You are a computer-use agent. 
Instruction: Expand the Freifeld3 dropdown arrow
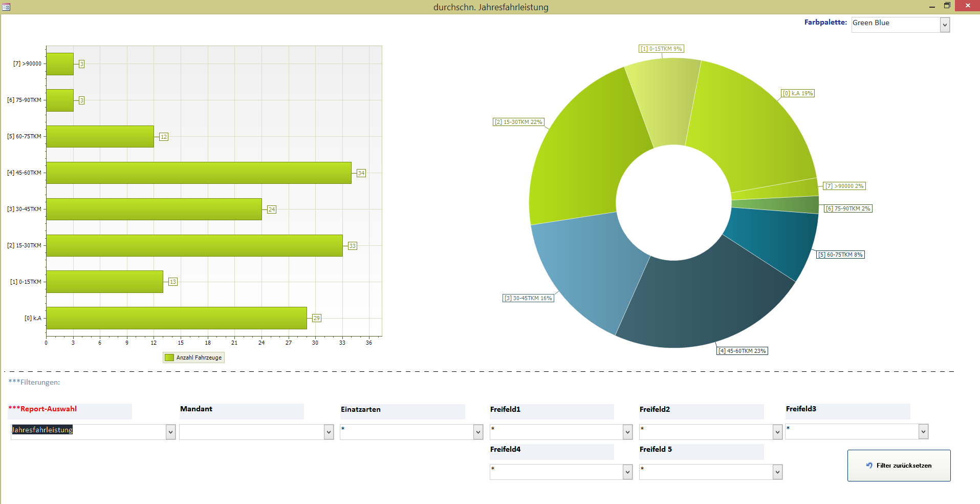click(923, 432)
